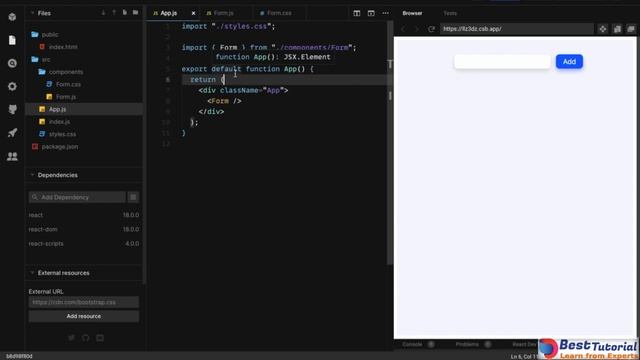Click the split editor layout icon

click(x=357, y=13)
